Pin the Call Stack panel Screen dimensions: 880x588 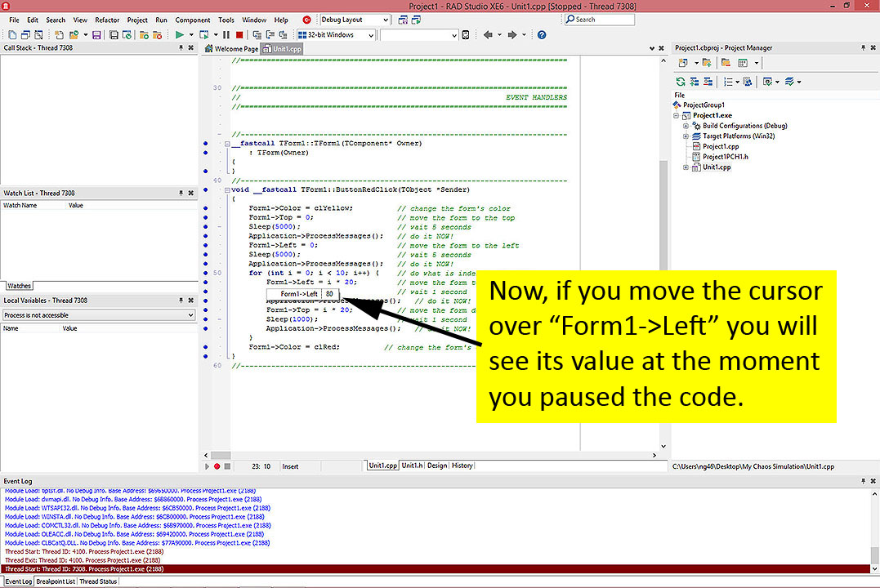point(181,48)
